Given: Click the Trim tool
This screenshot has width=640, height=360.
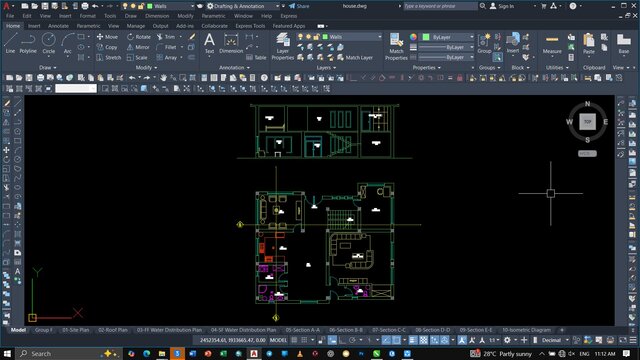Looking at the screenshot, I should [166, 37].
